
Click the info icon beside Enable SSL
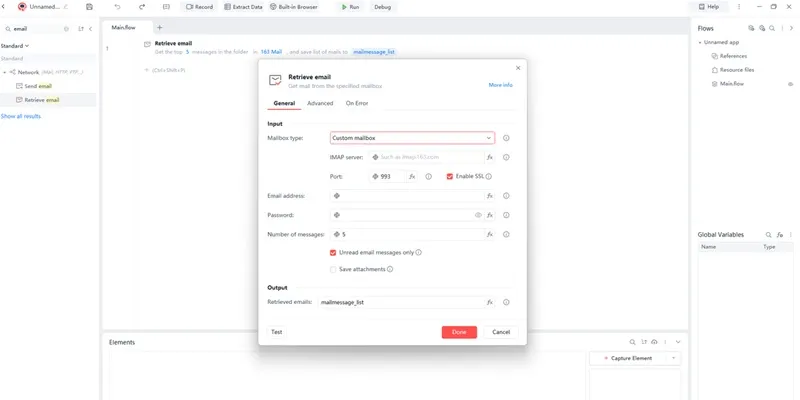(489, 177)
